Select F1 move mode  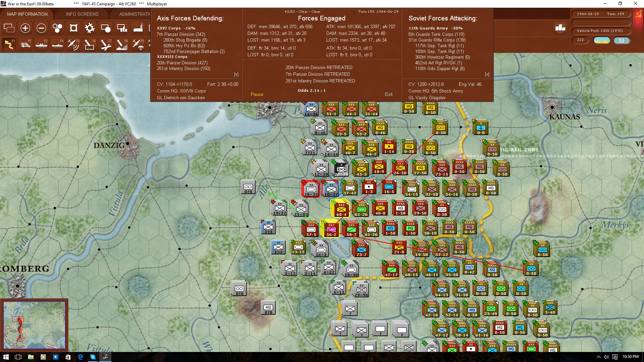coord(9,44)
